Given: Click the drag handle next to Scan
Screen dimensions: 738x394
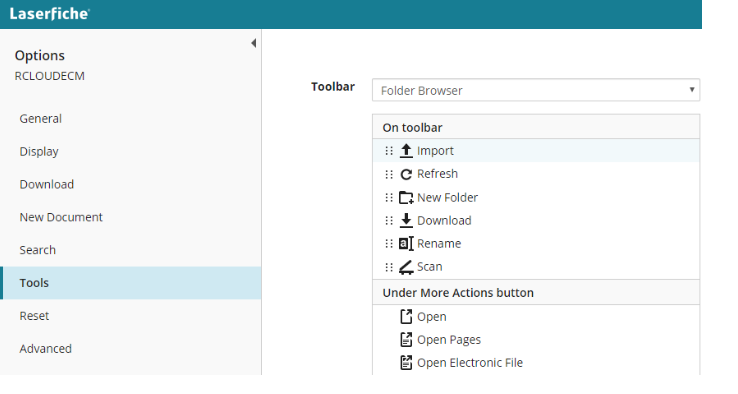Looking at the screenshot, I should (389, 267).
